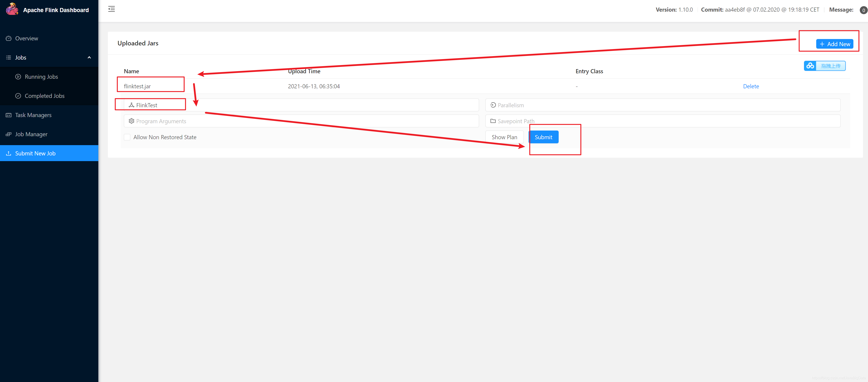868x382 pixels.
Task: Collapse the sidebar with the fold icon
Action: pyautogui.click(x=112, y=9)
